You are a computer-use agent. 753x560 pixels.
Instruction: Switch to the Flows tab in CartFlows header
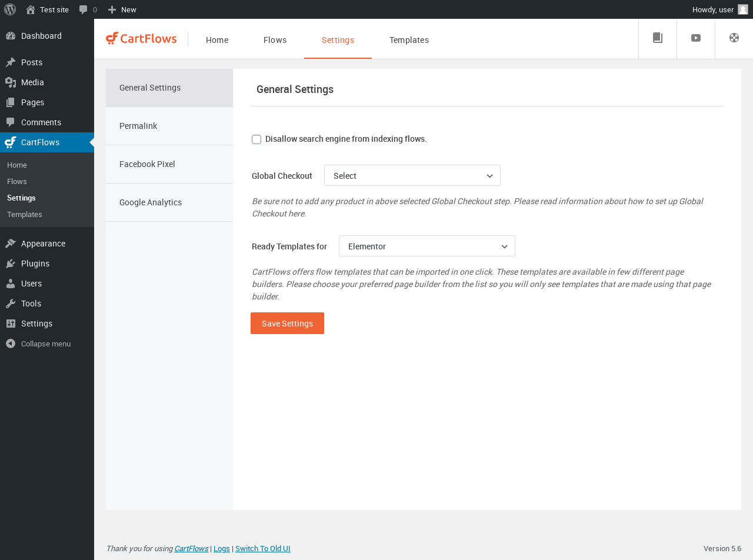[275, 40]
